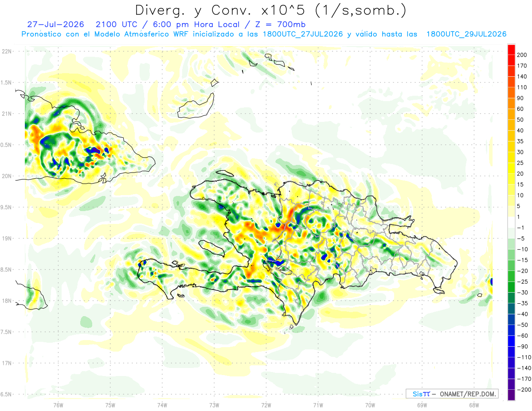Screen dimensions: 532x411
Task: Click the "20N" latitude label
Action: coord(7,176)
